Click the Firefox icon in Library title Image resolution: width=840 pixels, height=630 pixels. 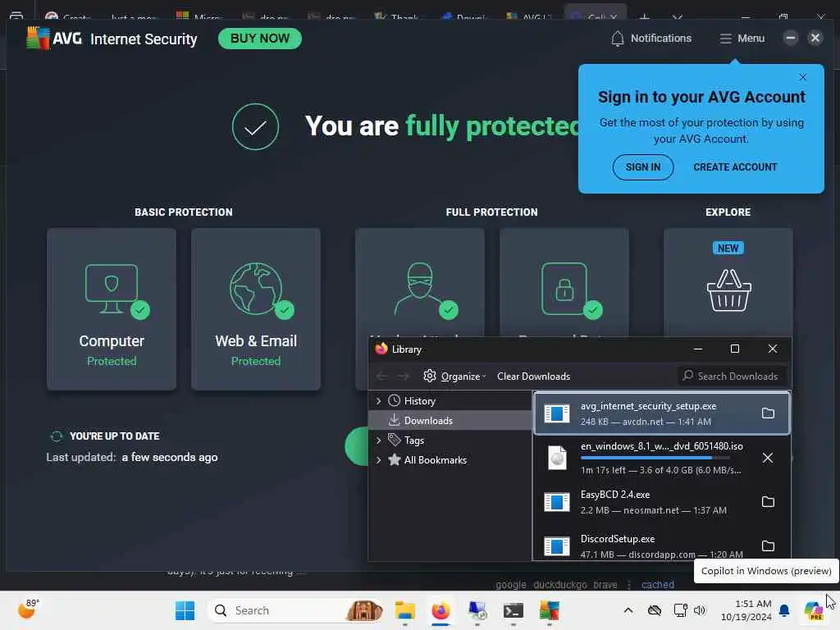[381, 349]
